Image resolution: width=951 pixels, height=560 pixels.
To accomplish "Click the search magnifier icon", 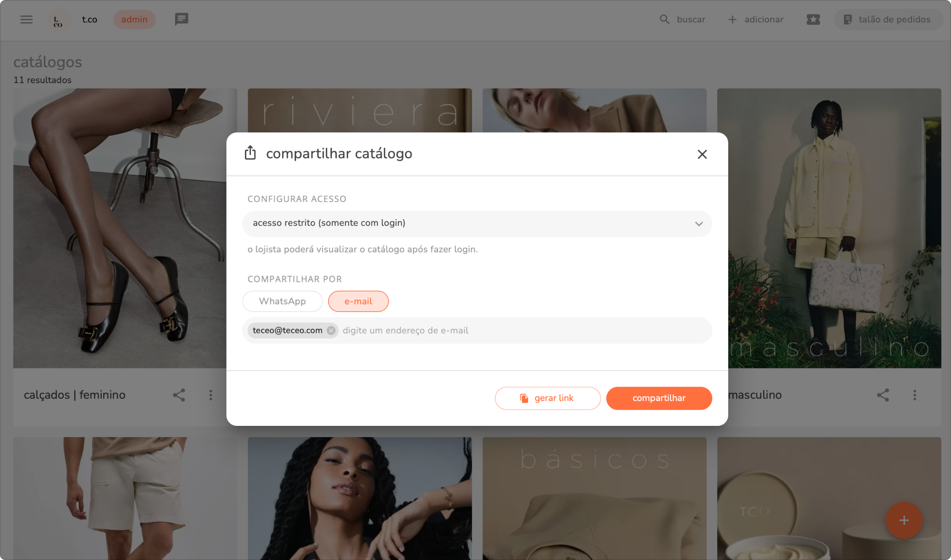I will click(x=664, y=19).
